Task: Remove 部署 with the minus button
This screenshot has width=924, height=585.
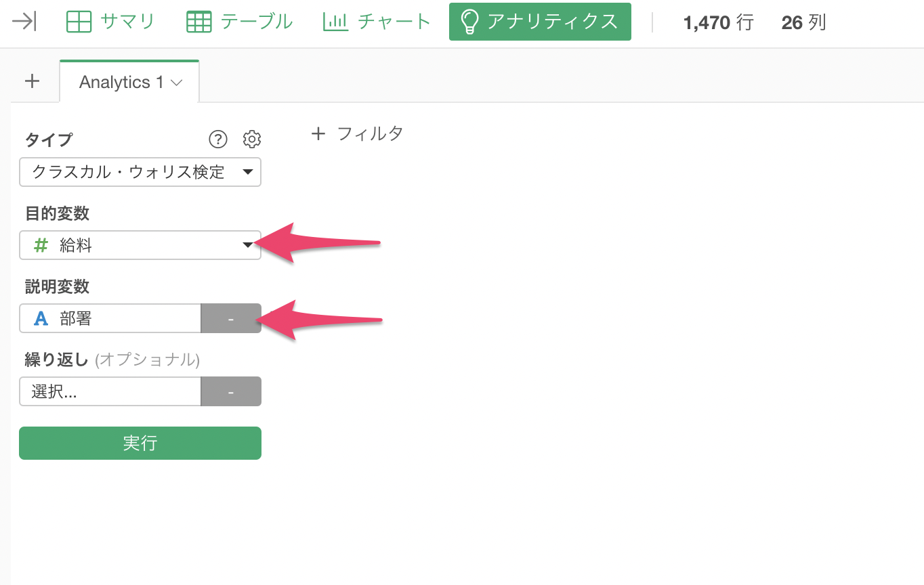Action: click(x=231, y=318)
